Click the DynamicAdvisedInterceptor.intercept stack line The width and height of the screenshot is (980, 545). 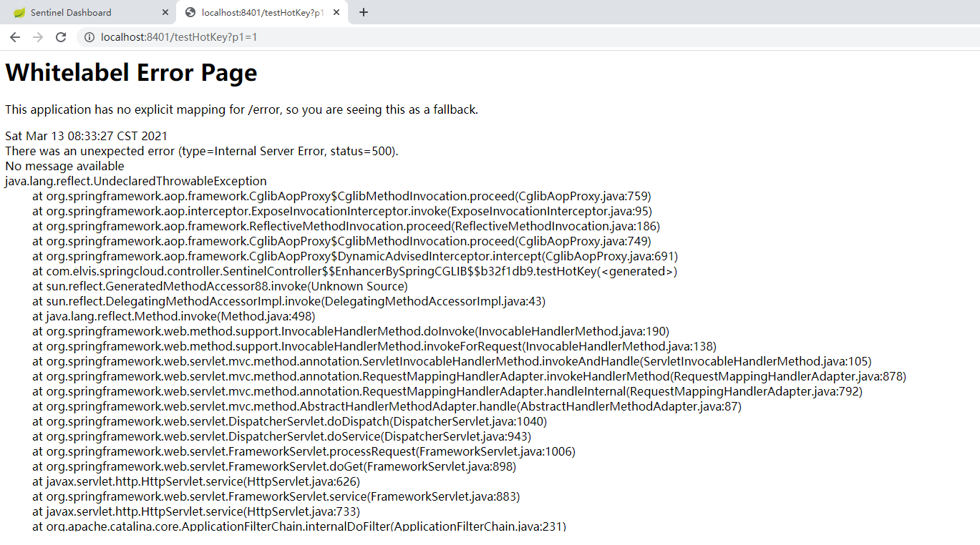tap(355, 256)
